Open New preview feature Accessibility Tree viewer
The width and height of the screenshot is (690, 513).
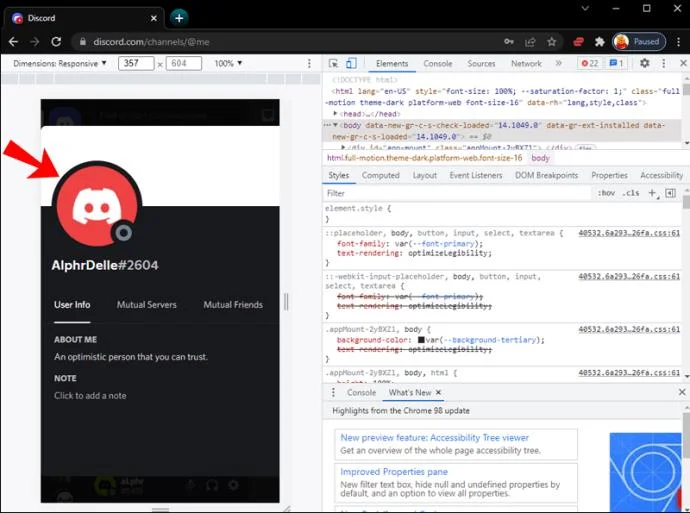[435, 438]
